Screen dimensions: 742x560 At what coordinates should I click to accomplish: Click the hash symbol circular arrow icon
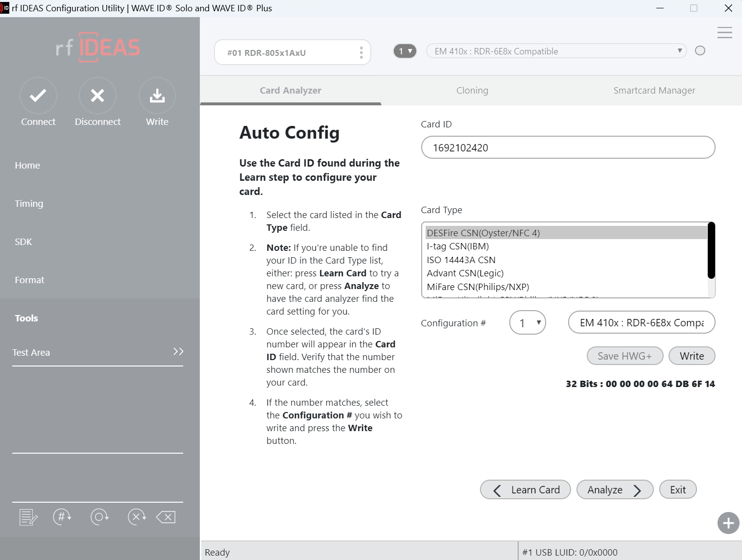pyautogui.click(x=62, y=516)
